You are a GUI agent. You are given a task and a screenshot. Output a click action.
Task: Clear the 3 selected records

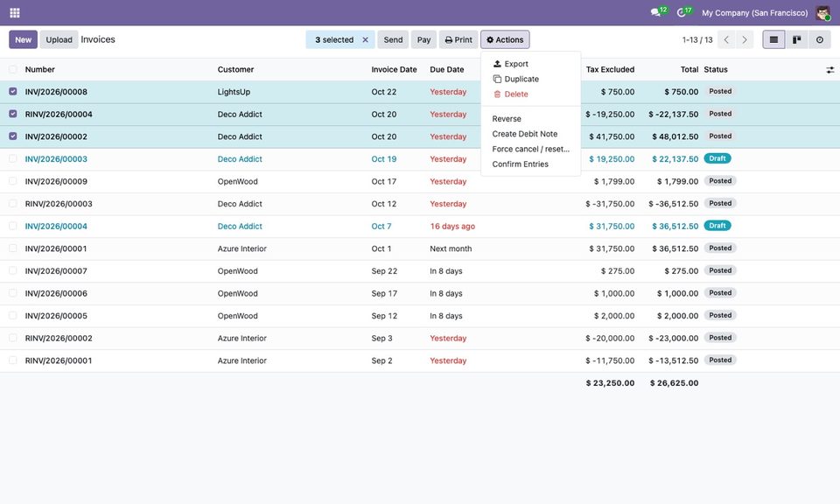tap(366, 39)
